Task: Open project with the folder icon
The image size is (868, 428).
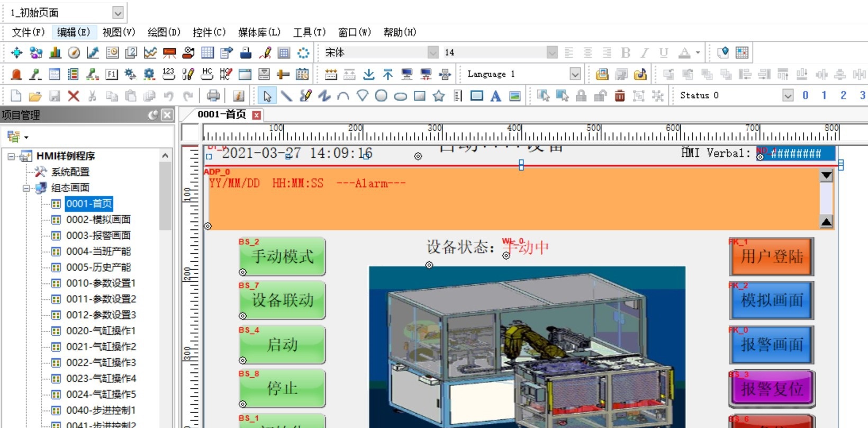Action: [x=35, y=96]
